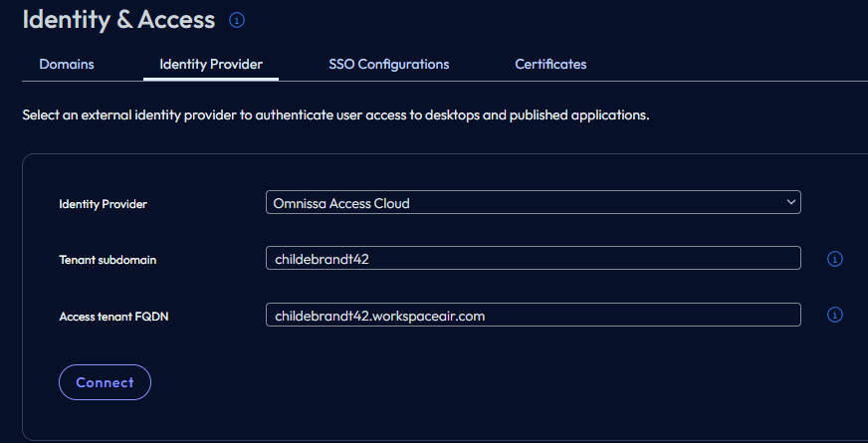Click the Identity & Access page heading

(x=118, y=19)
